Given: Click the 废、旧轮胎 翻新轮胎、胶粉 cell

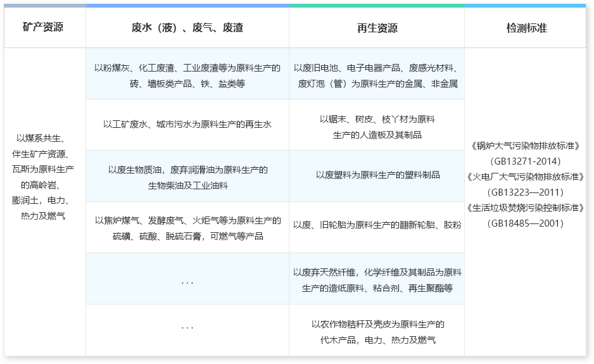Looking at the screenshot, I should [377, 227].
